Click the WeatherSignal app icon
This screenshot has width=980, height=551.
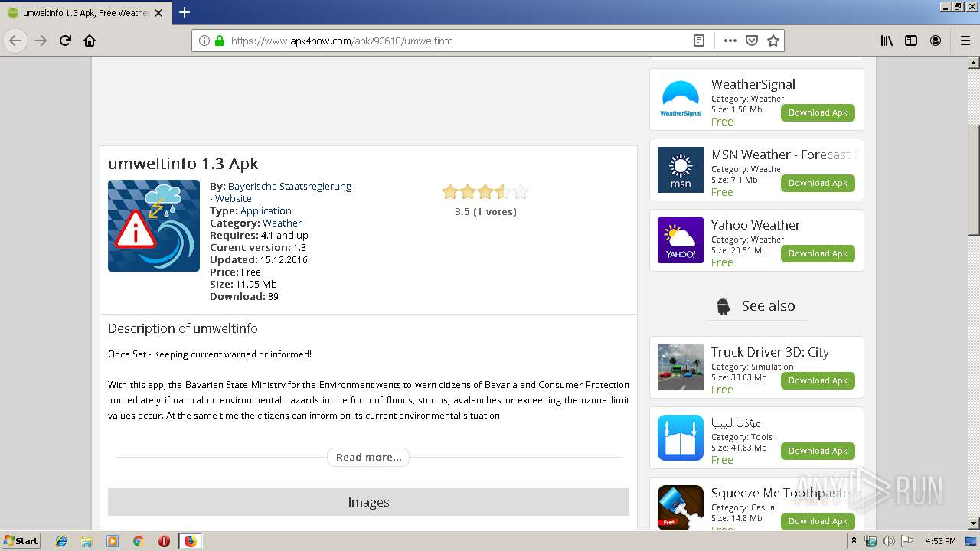click(681, 99)
